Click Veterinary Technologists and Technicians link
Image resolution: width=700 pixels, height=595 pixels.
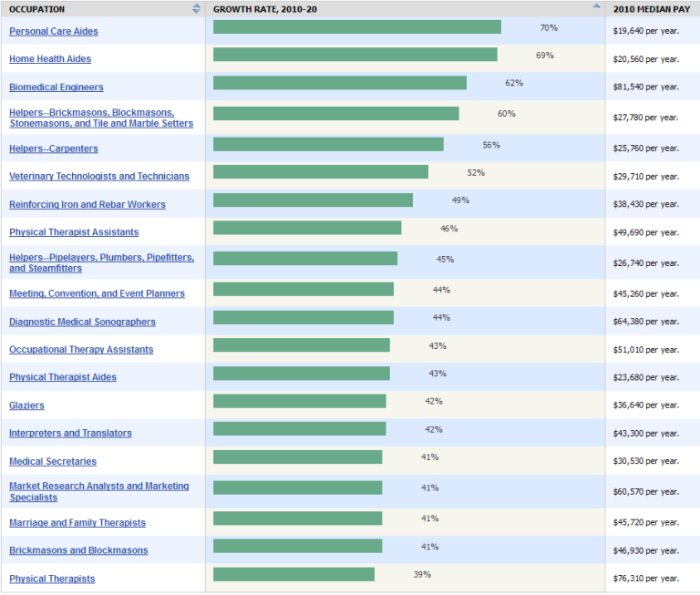(x=99, y=177)
